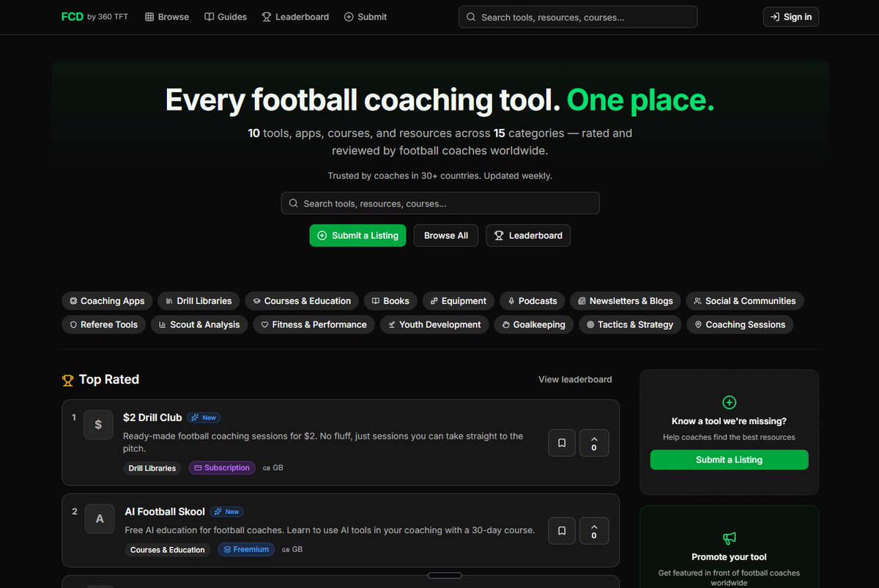Viewport: 879px width, 588px height.
Task: Upvote the AI Football Skool listing
Action: (594, 530)
